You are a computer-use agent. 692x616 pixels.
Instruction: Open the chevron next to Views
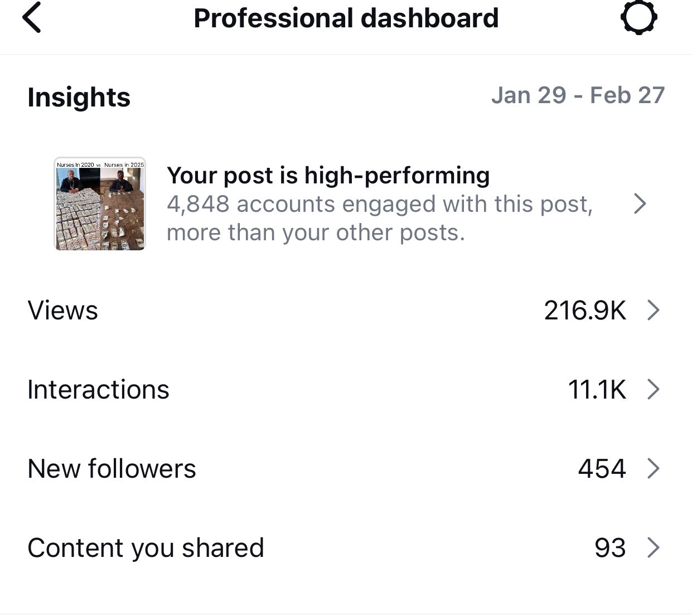(653, 311)
